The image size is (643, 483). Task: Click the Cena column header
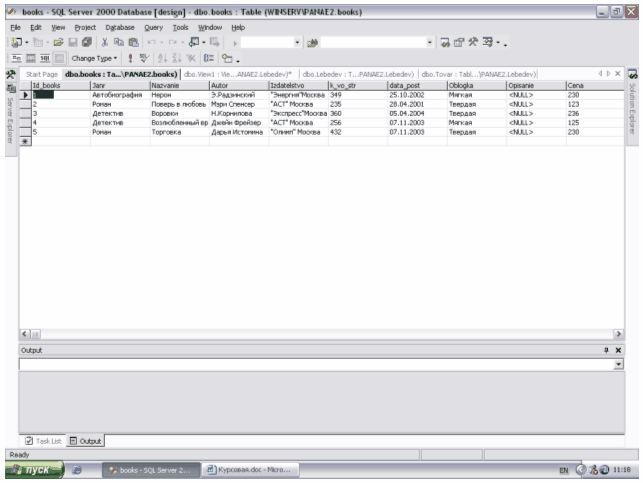(x=590, y=86)
